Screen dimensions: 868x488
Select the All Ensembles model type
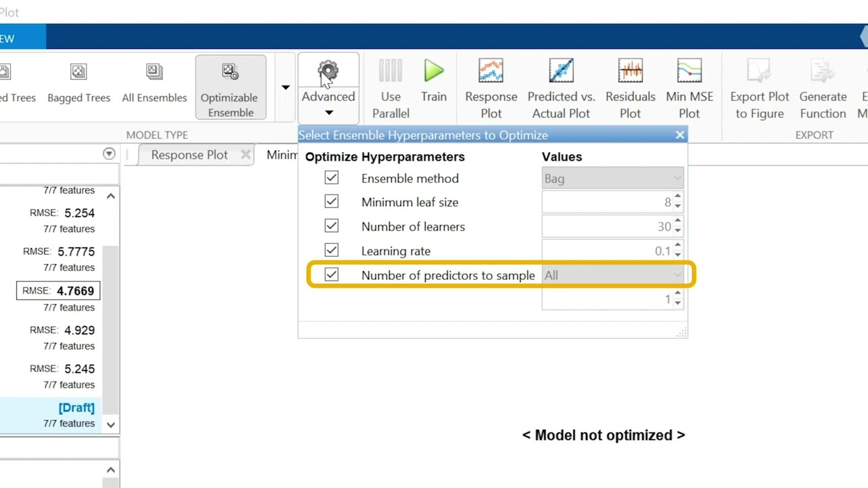point(155,83)
